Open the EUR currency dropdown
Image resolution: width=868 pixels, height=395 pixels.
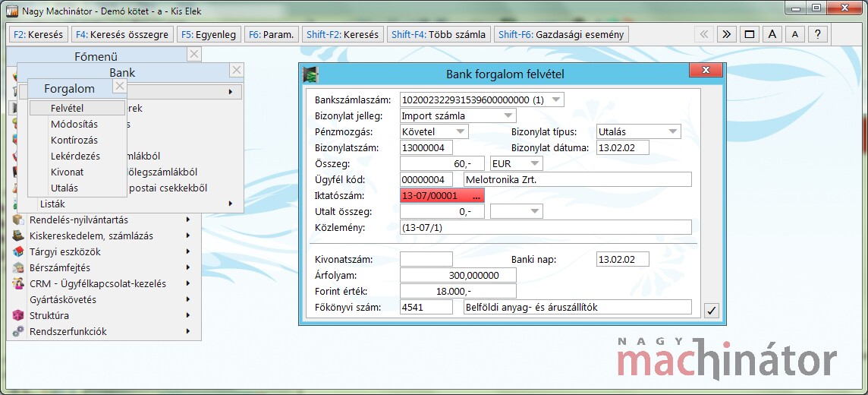click(x=535, y=163)
